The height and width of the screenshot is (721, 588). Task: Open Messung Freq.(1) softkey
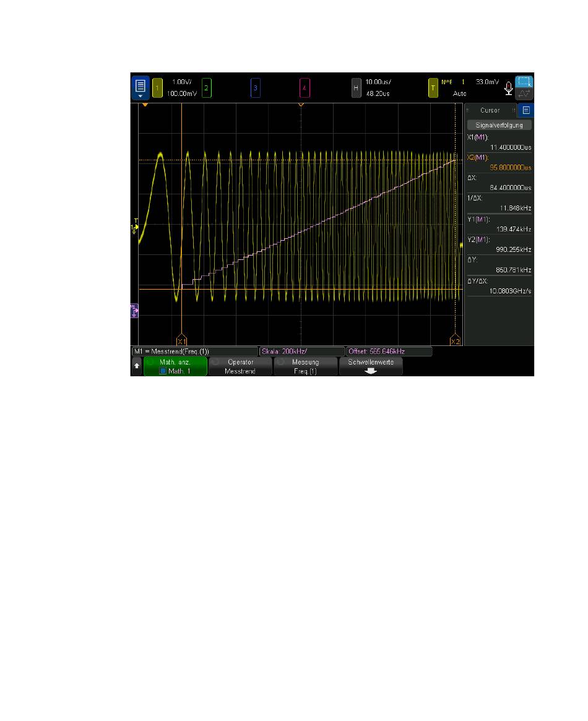(x=305, y=366)
